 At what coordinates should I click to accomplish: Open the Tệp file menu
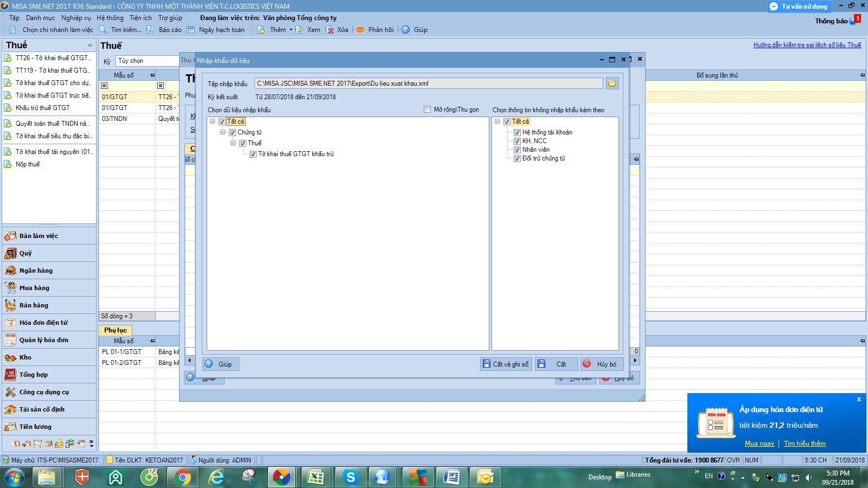coord(14,18)
